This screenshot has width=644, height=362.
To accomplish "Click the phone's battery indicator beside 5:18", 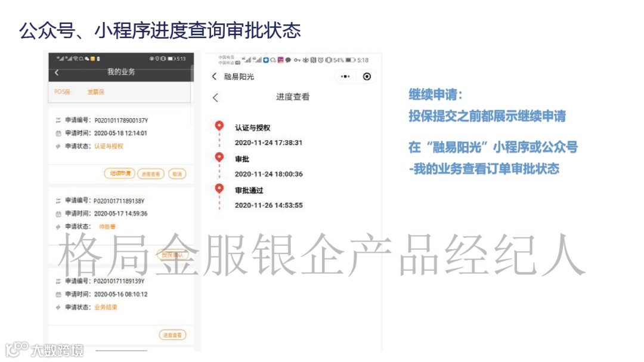I will (351, 60).
